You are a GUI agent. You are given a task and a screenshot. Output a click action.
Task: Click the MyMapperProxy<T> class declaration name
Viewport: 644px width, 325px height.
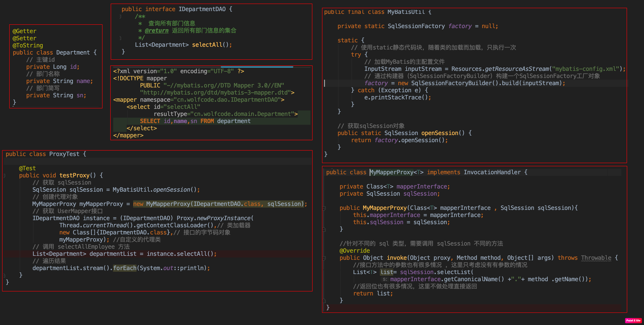click(x=397, y=172)
